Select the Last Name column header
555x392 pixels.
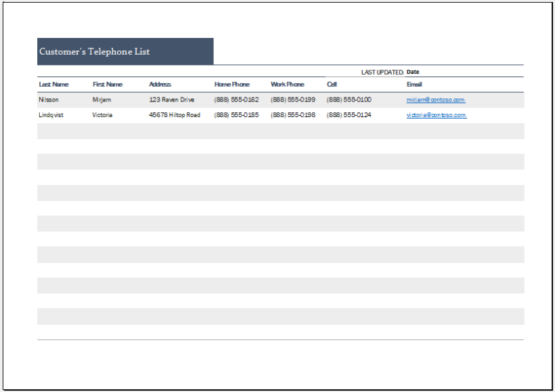(x=54, y=85)
